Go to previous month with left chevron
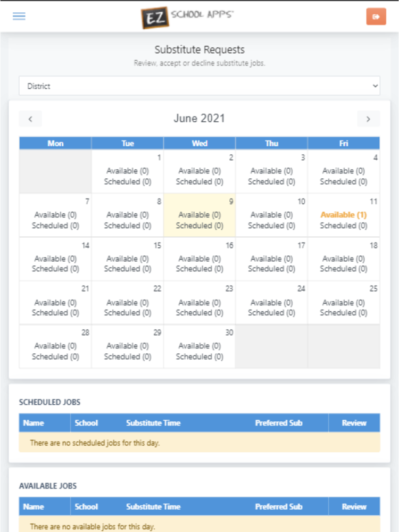 point(30,119)
